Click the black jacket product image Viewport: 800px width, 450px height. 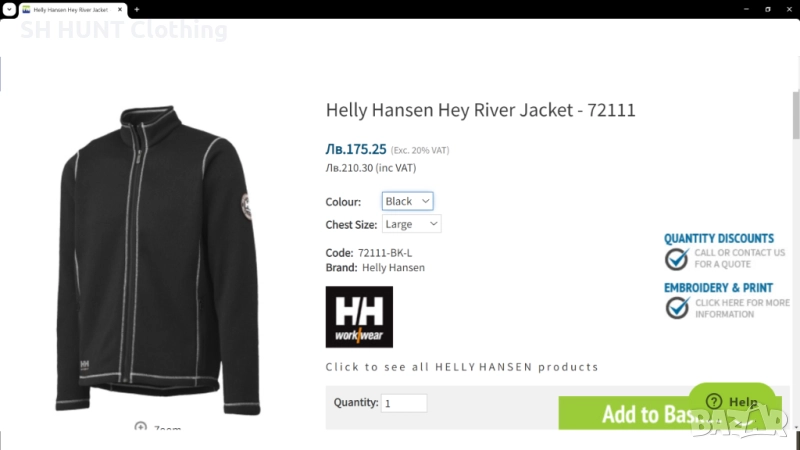click(x=156, y=260)
